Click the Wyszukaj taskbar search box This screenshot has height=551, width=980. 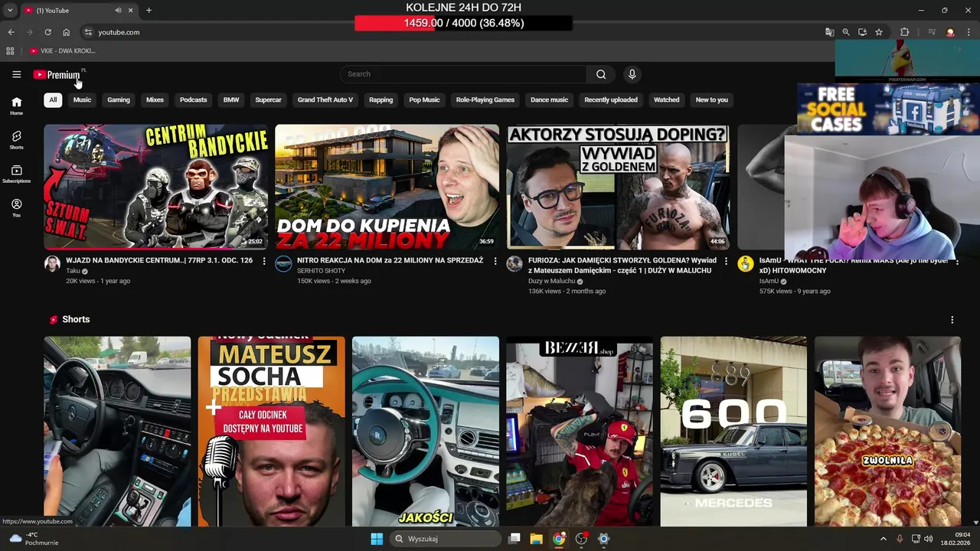pyautogui.click(x=446, y=539)
